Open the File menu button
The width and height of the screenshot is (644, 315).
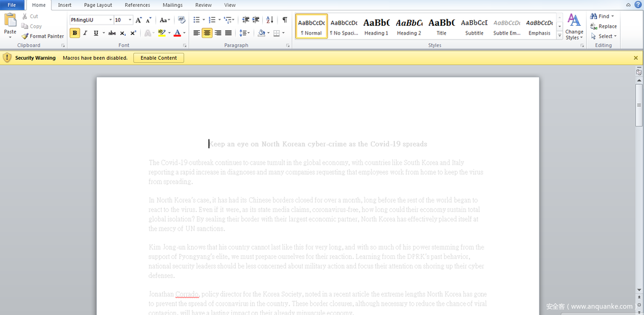tap(12, 5)
